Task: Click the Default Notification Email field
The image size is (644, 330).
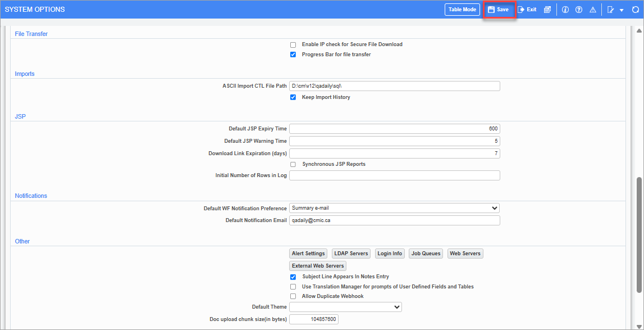Action: [x=394, y=220]
